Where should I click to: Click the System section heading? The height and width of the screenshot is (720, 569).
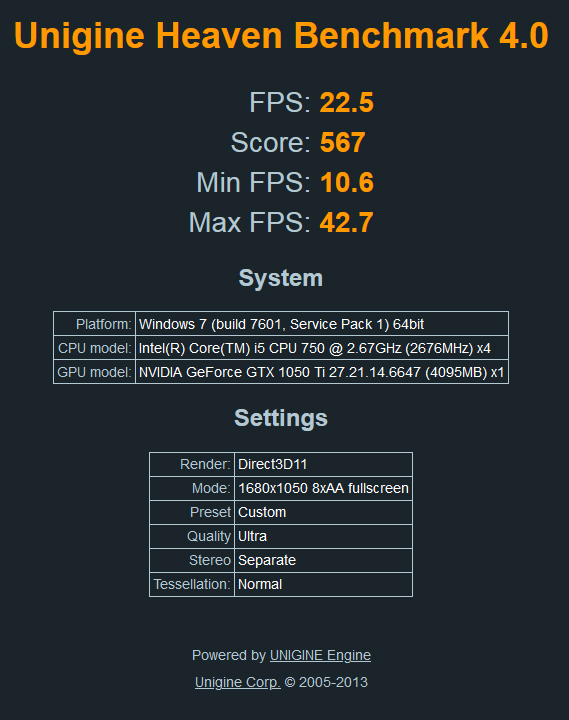(281, 278)
